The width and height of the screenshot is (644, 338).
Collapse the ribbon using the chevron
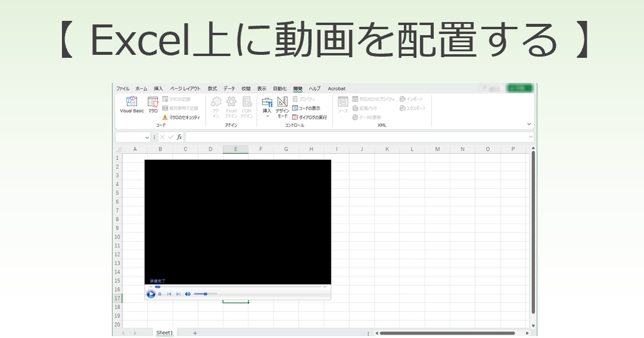[x=529, y=123]
